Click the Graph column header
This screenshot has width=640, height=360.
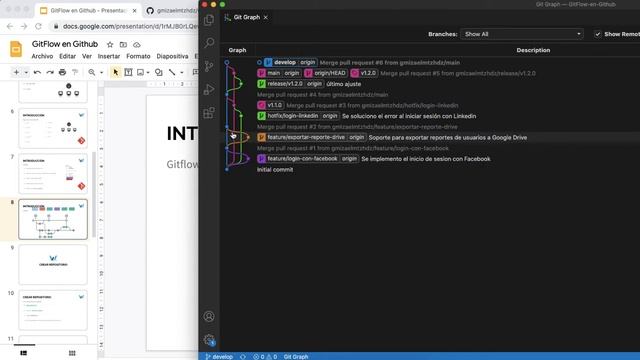(x=237, y=50)
